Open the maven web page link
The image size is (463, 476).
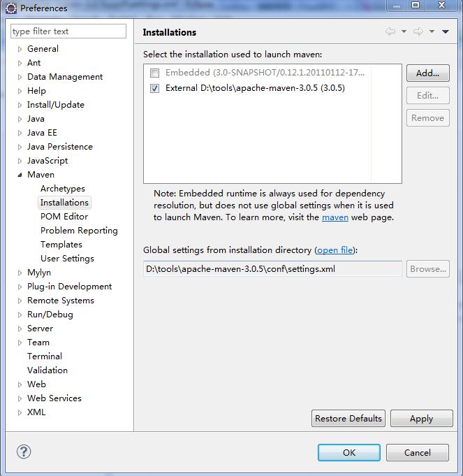click(335, 217)
